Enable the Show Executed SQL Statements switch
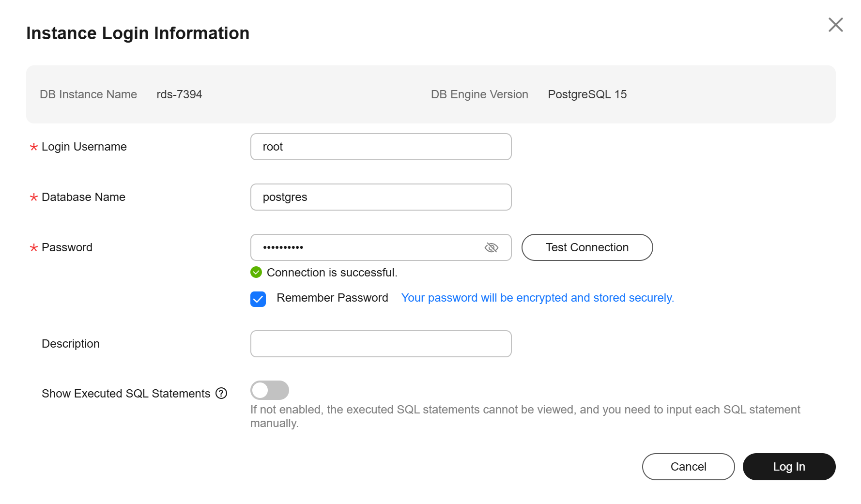 tap(270, 390)
